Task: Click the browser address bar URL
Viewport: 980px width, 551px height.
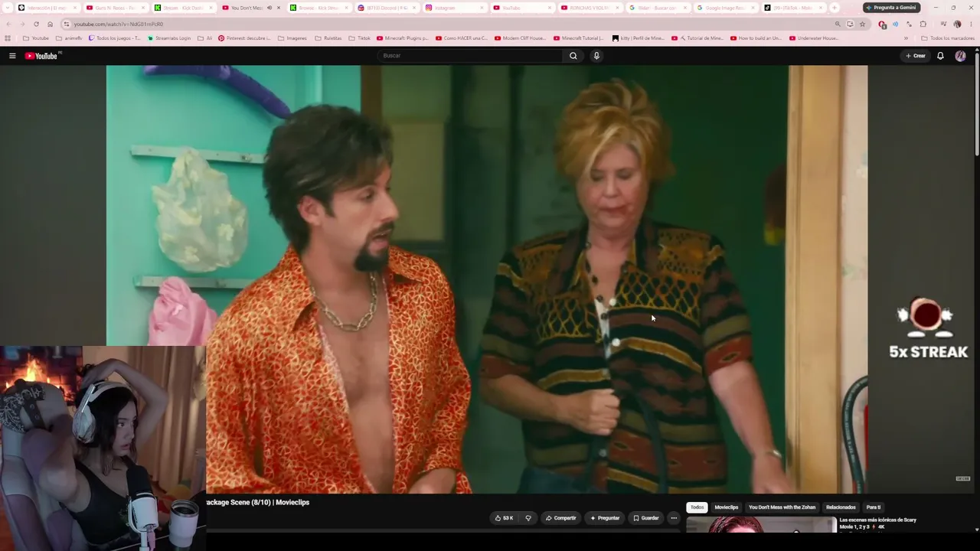Action: pos(119,24)
